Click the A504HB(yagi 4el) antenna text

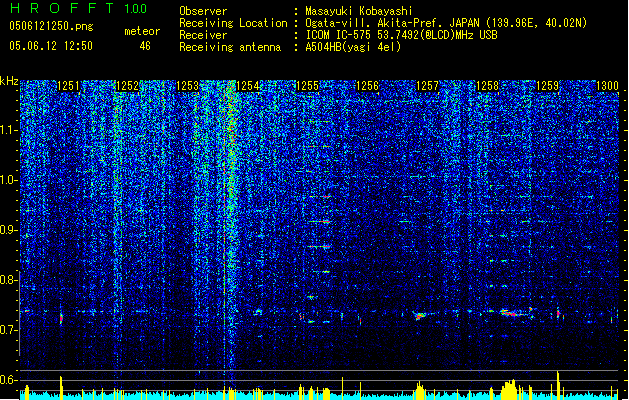353,47
